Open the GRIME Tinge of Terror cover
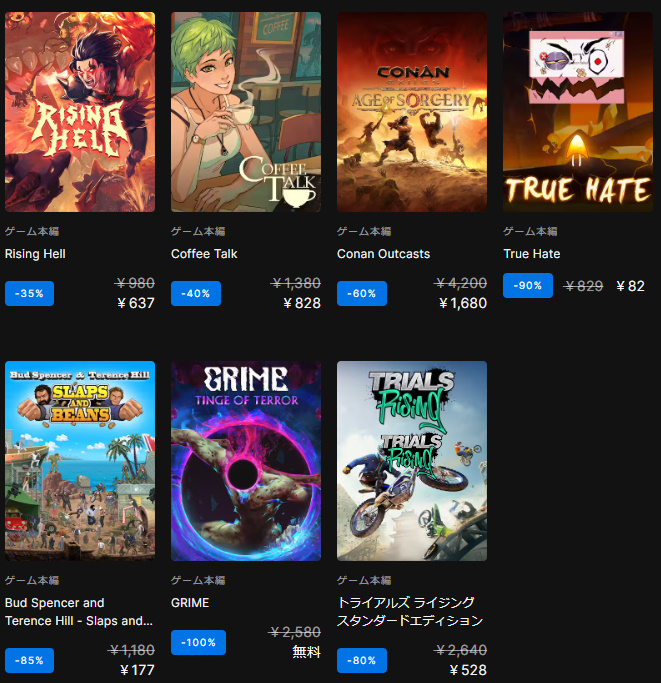661x683 pixels. (246, 461)
